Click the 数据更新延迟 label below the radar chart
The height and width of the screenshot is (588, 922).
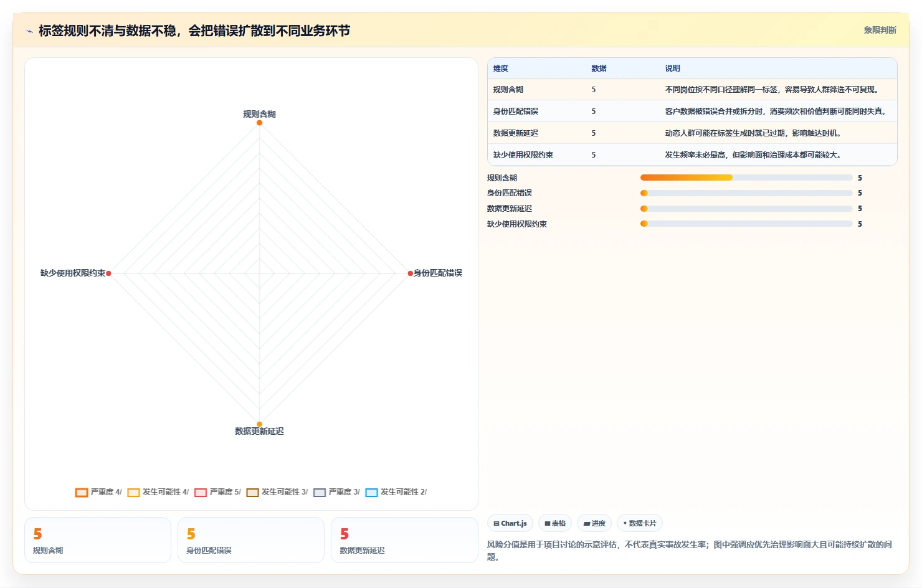(259, 431)
